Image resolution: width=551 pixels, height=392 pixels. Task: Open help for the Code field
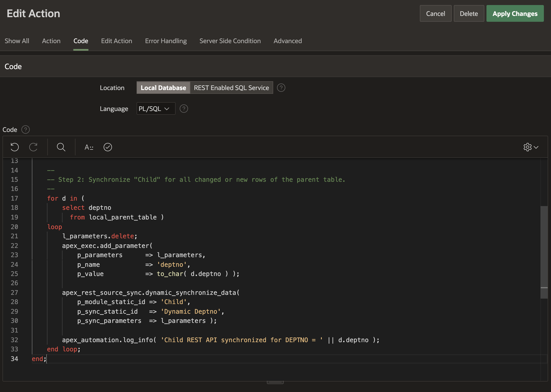(25, 130)
